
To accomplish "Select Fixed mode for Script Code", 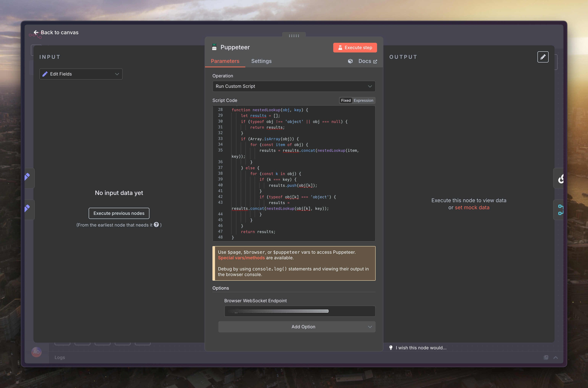I will [346, 100].
